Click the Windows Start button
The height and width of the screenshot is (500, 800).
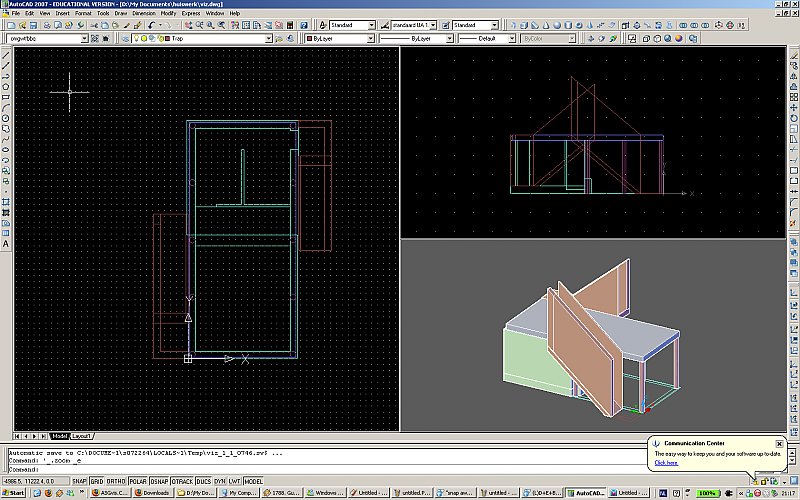(13, 493)
